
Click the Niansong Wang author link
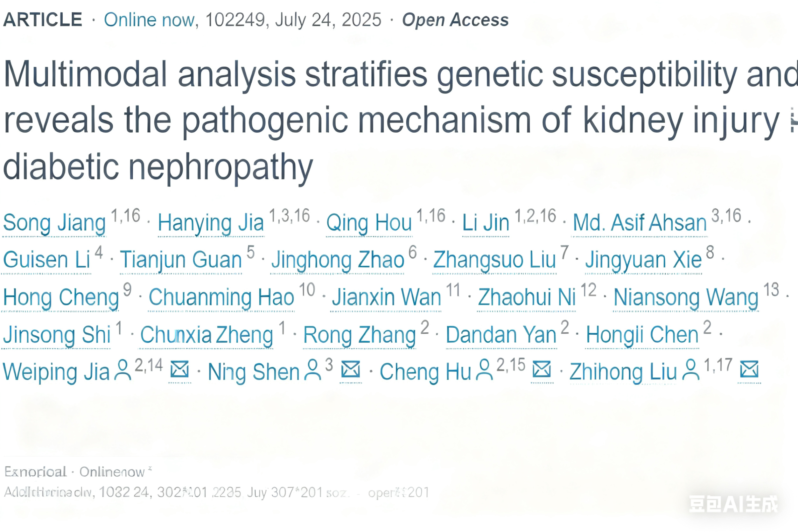pos(686,297)
